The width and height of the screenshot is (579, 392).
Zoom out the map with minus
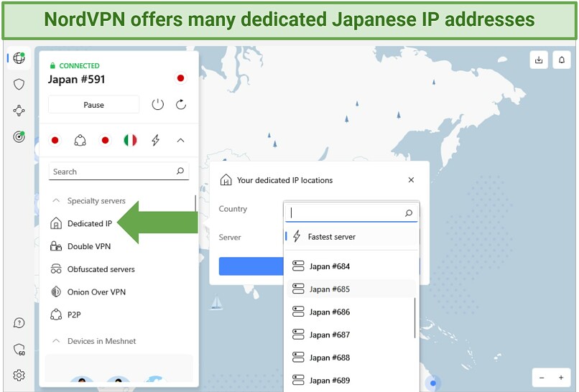[x=542, y=378]
